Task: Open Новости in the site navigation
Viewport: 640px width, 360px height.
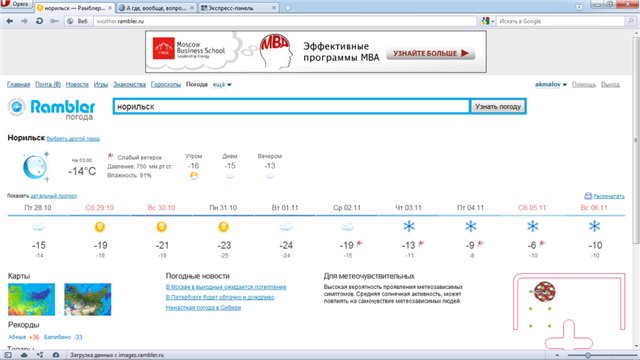Action: click(x=77, y=84)
